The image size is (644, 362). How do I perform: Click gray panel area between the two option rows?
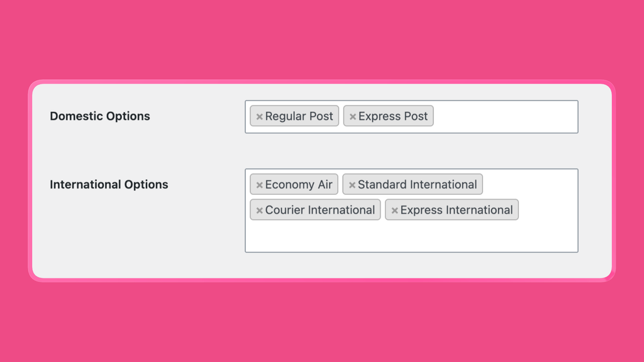point(322,151)
